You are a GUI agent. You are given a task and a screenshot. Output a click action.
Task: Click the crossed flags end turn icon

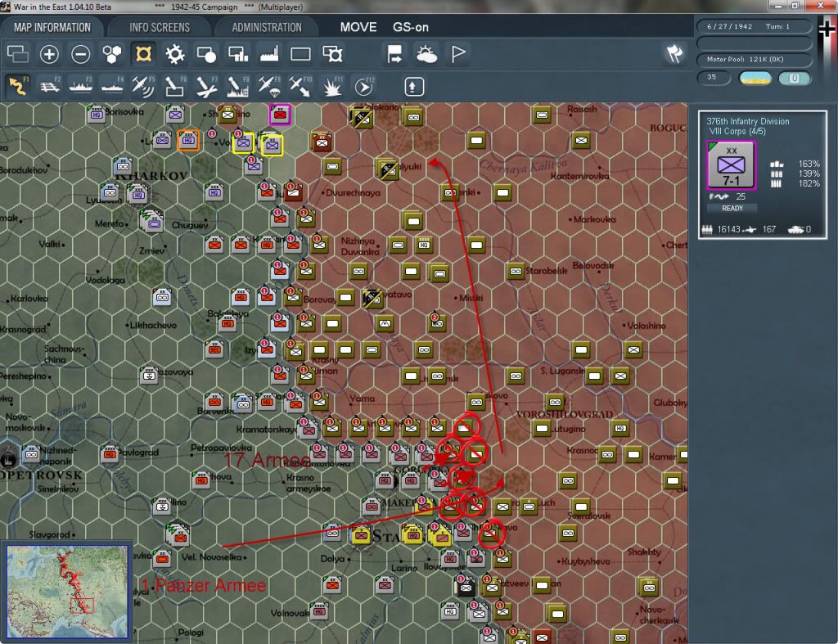[674, 53]
